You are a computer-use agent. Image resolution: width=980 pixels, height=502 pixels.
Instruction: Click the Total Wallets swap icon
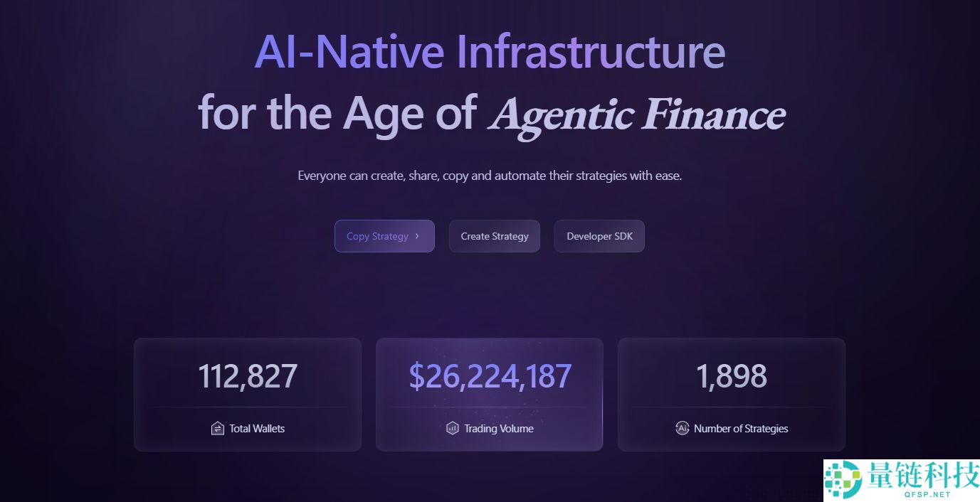click(x=218, y=429)
